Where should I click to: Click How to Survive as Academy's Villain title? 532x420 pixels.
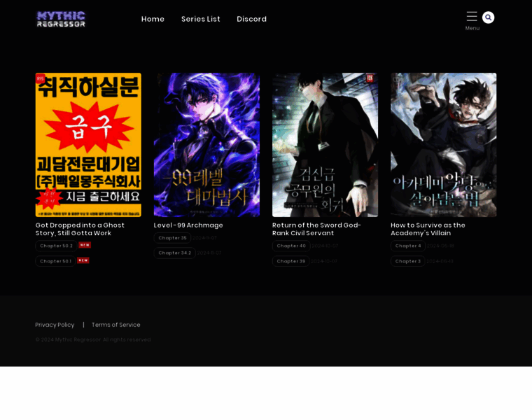[x=428, y=229]
